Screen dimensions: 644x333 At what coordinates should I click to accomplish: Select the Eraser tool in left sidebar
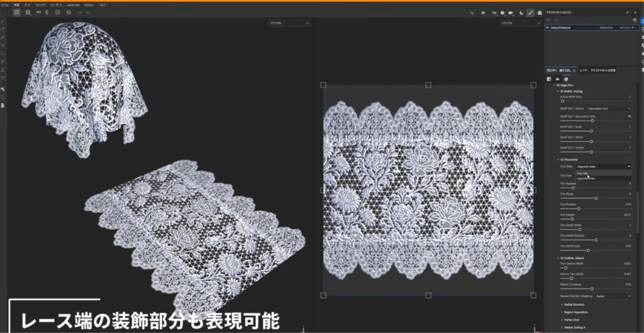point(3,29)
